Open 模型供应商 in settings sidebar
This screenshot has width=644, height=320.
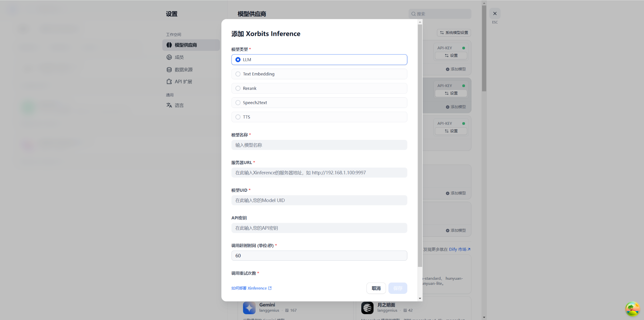click(191, 45)
